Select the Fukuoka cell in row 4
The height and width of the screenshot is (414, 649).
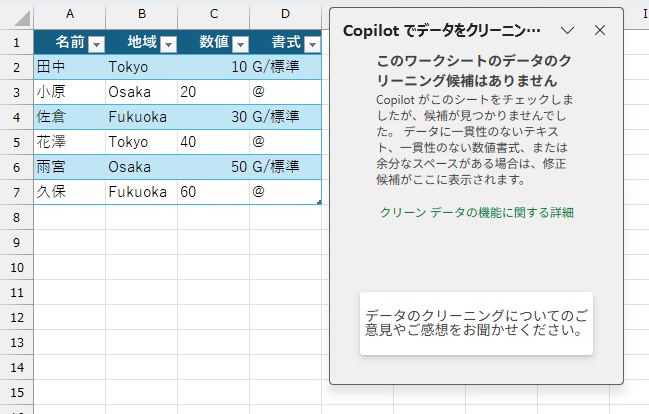142,117
